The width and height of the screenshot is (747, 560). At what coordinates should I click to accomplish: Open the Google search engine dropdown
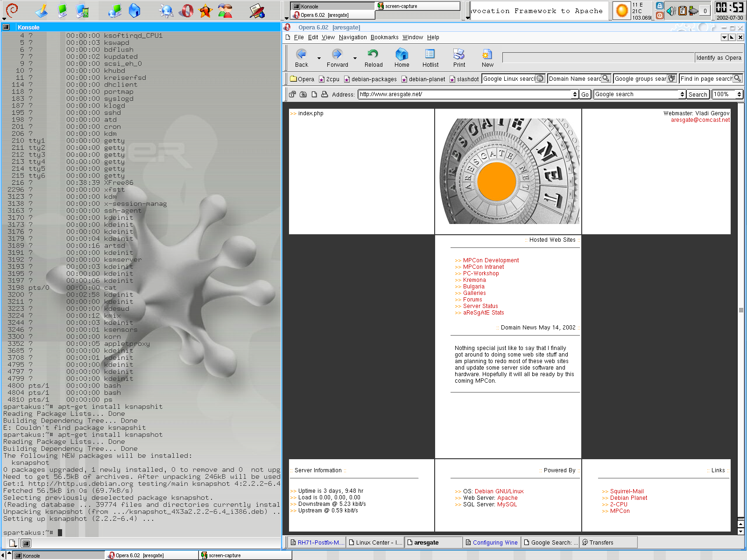pos(682,94)
